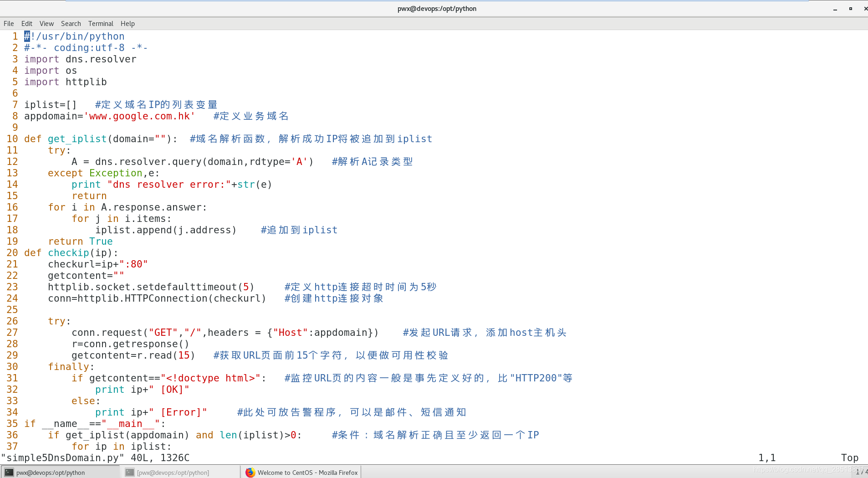Click the Firefox icon in the taskbar
This screenshot has height=478, width=868.
tap(250, 473)
